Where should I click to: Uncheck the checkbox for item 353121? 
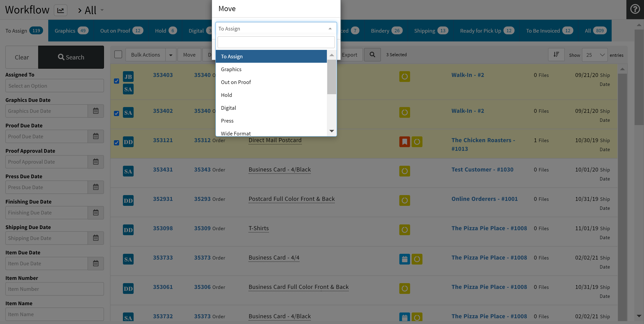(116, 143)
